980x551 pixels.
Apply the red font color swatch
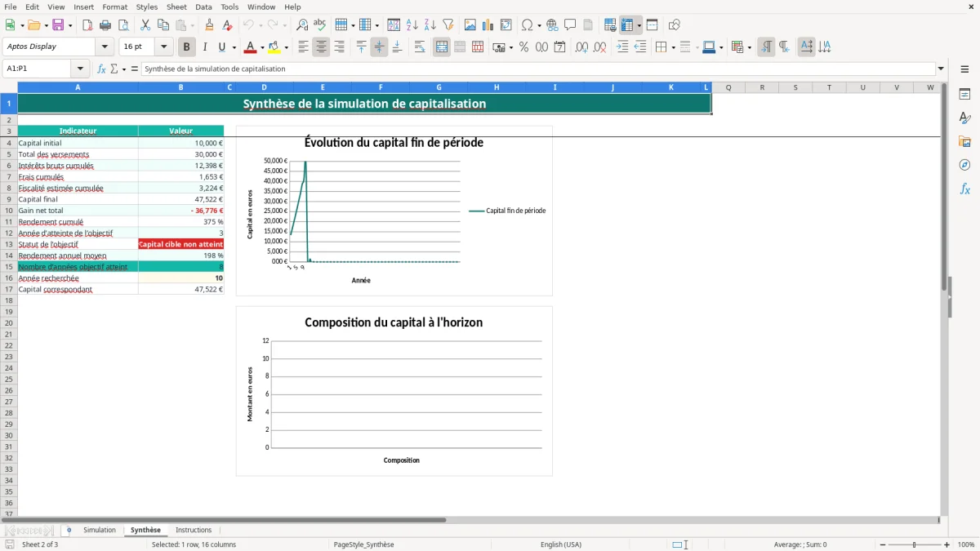coord(252,47)
